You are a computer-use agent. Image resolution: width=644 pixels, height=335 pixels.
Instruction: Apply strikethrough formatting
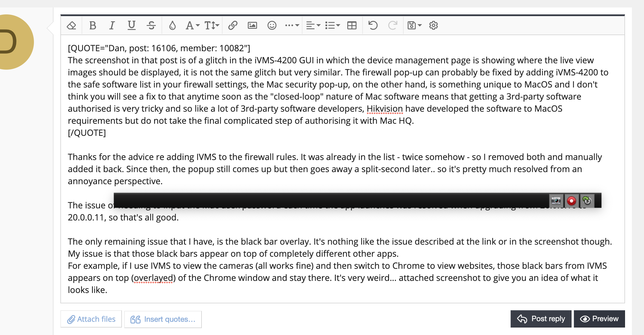pos(151,26)
